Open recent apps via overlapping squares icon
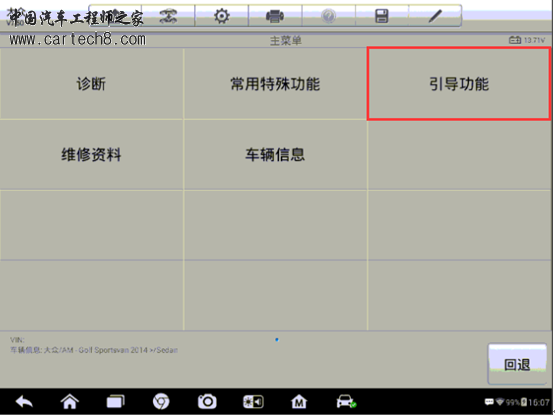This screenshot has width=555, height=415. [115, 402]
